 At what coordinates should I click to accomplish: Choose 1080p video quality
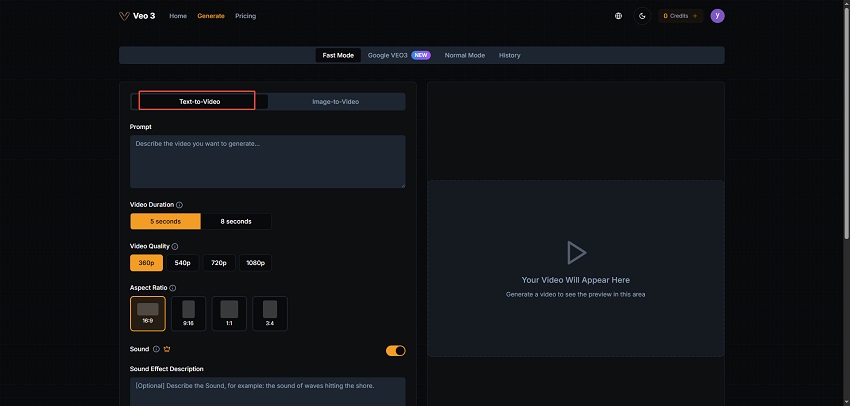tap(255, 263)
